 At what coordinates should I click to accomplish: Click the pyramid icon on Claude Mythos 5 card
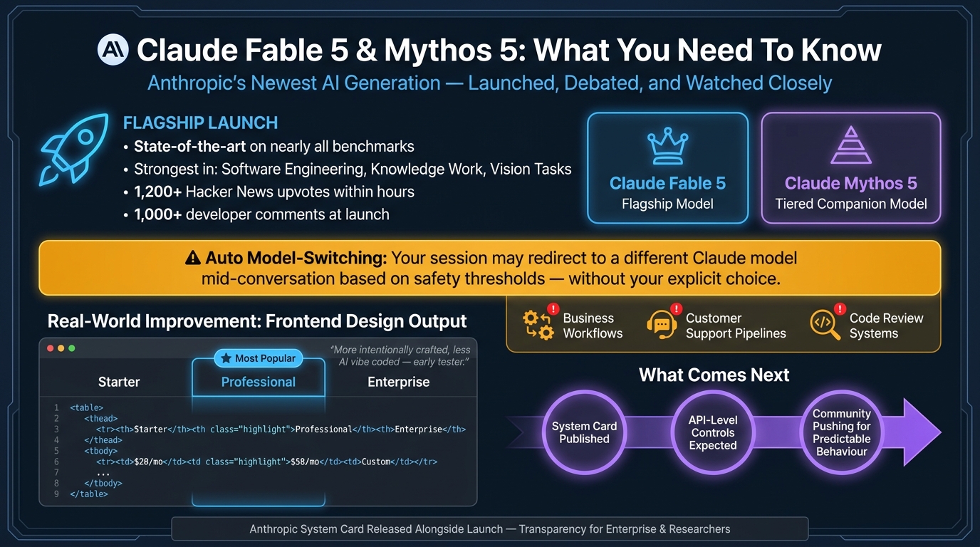coord(851,145)
